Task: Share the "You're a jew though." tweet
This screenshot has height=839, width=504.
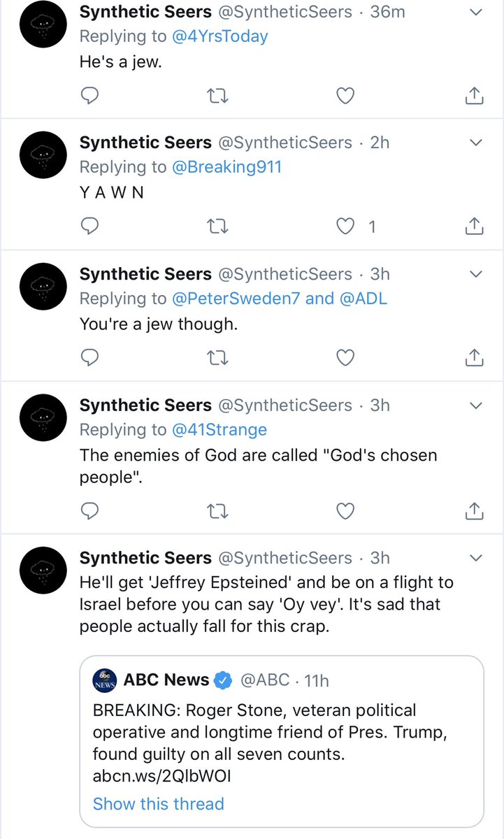Action: click(474, 358)
